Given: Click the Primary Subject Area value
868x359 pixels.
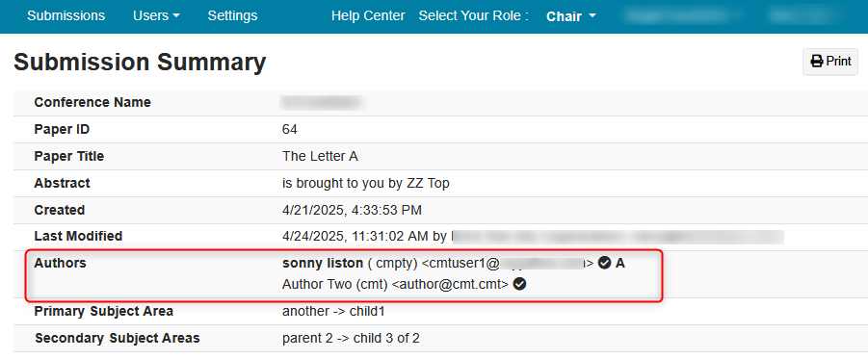Looking at the screenshot, I should click(333, 312).
